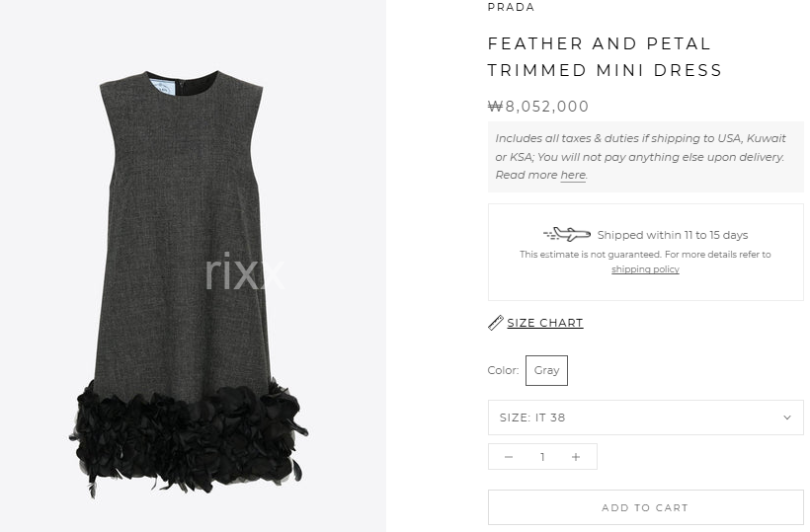Screen dimensions: 810x532
Task: Click the taxes and duties notice box
Action: pyautogui.click(x=646, y=157)
